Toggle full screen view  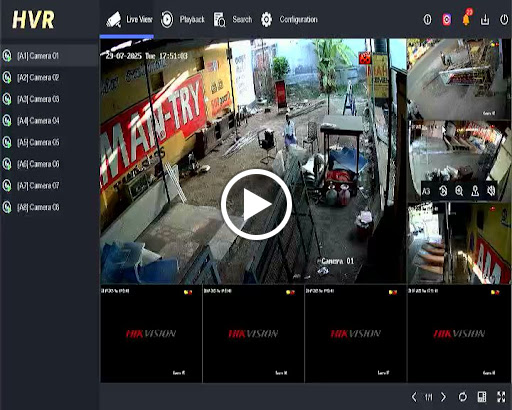point(501,397)
